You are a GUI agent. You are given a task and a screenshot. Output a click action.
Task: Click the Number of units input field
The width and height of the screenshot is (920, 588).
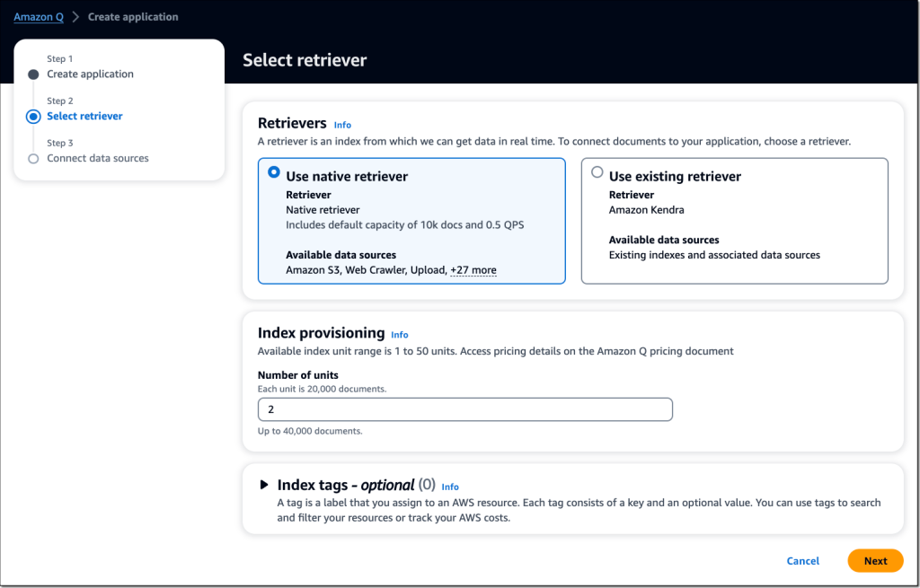click(464, 408)
